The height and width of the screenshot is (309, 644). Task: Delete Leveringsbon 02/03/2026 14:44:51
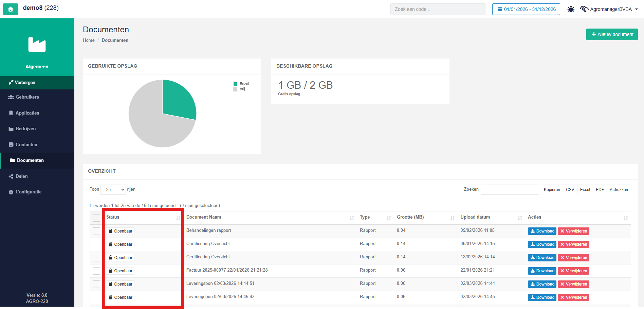574,284
